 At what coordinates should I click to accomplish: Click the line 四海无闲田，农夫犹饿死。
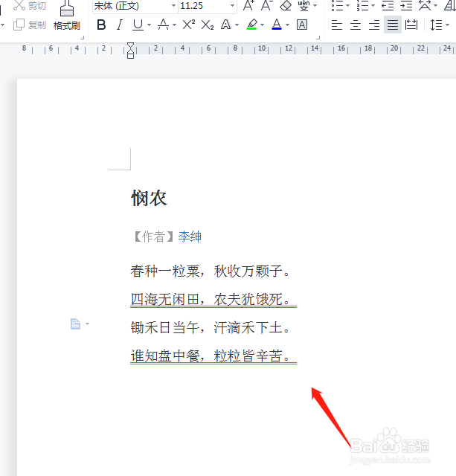211,300
